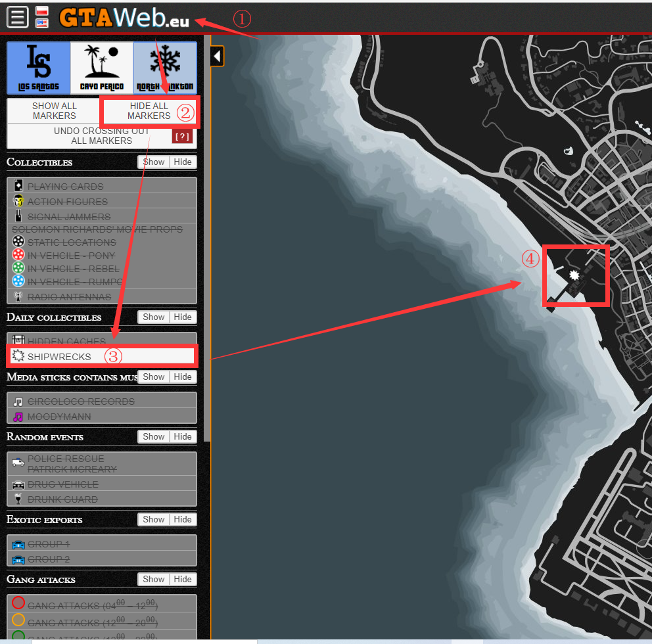Show Media Sticks markers
Screen dimensions: 652x644
[153, 377]
